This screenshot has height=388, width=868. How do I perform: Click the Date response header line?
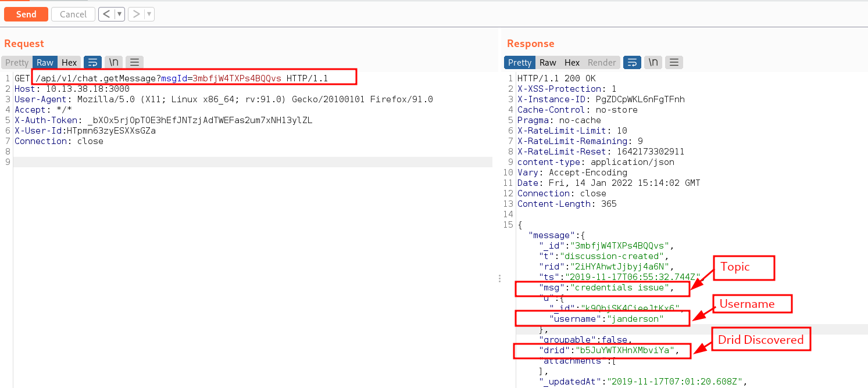[609, 183]
